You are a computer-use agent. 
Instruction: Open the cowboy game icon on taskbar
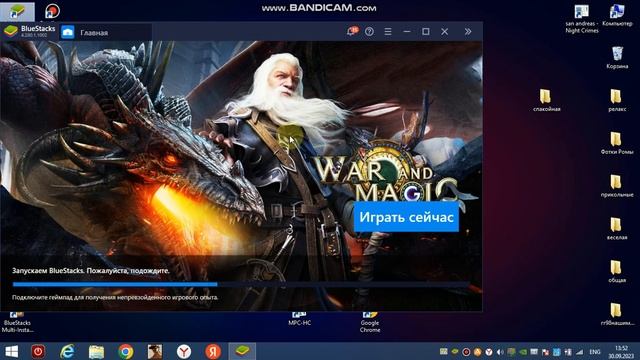155,351
